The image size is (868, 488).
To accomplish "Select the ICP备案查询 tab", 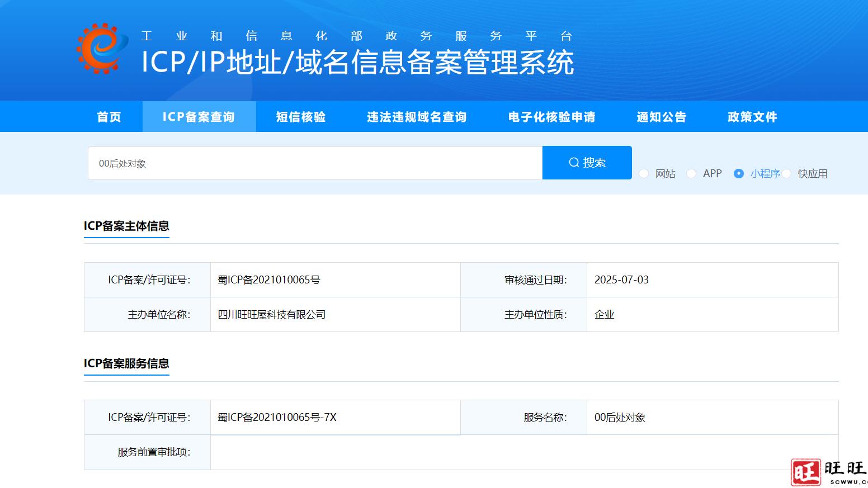I will point(199,117).
